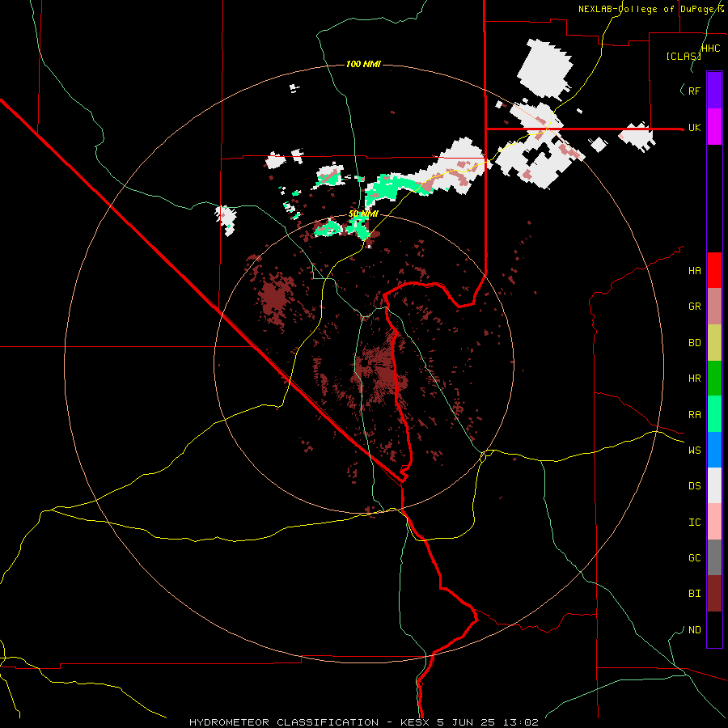Click the RF purple legend swatch
This screenshot has width=728, height=728.
click(714, 91)
